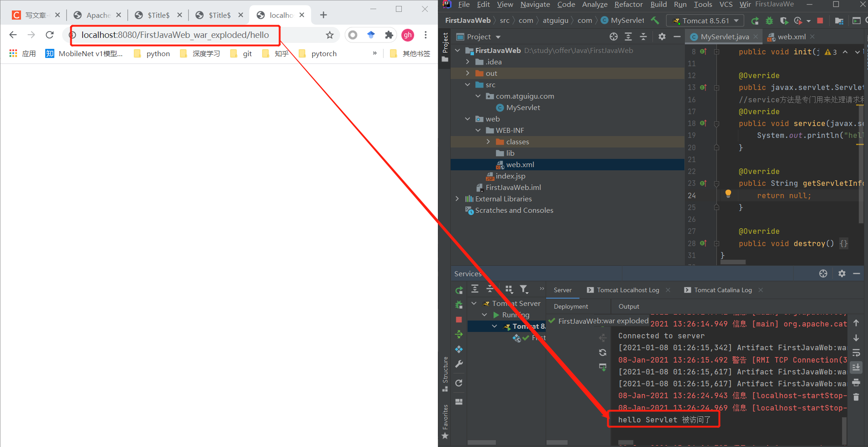This screenshot has height=447, width=868.
Task: Open the Refactor menu
Action: click(x=628, y=5)
